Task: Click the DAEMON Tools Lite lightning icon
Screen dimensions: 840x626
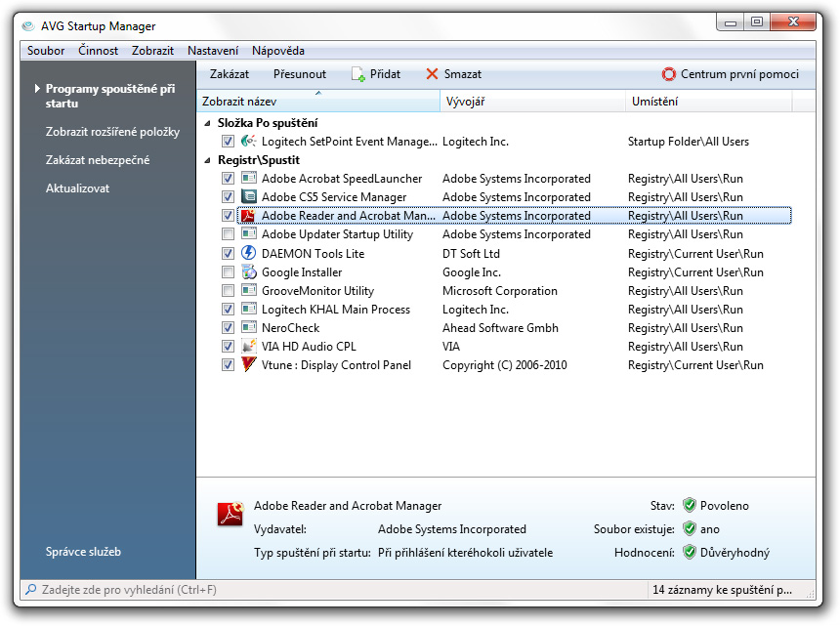Action: point(248,253)
